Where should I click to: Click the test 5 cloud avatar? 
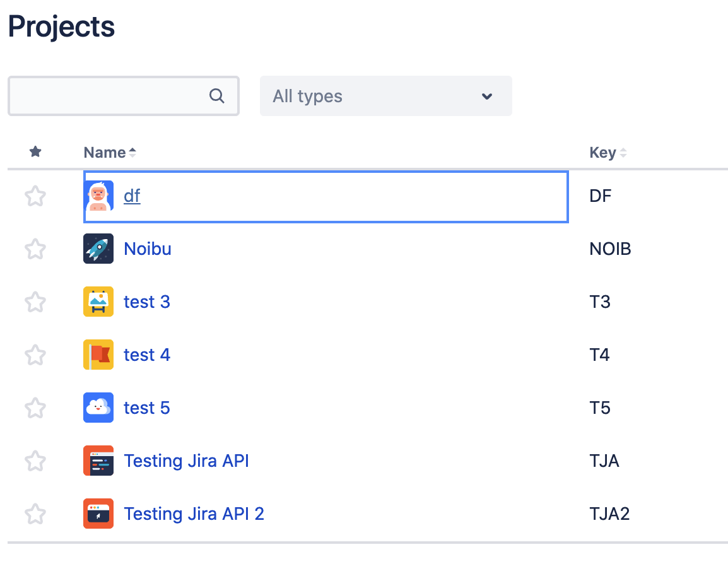98,408
